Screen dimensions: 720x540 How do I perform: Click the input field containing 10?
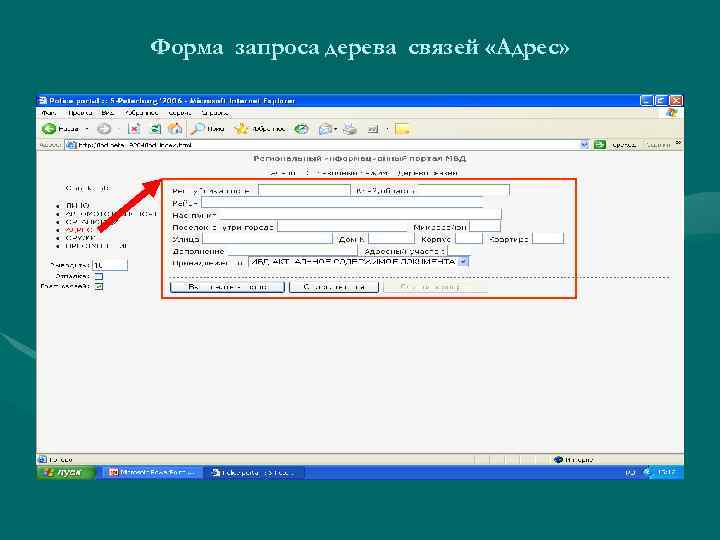(110, 265)
